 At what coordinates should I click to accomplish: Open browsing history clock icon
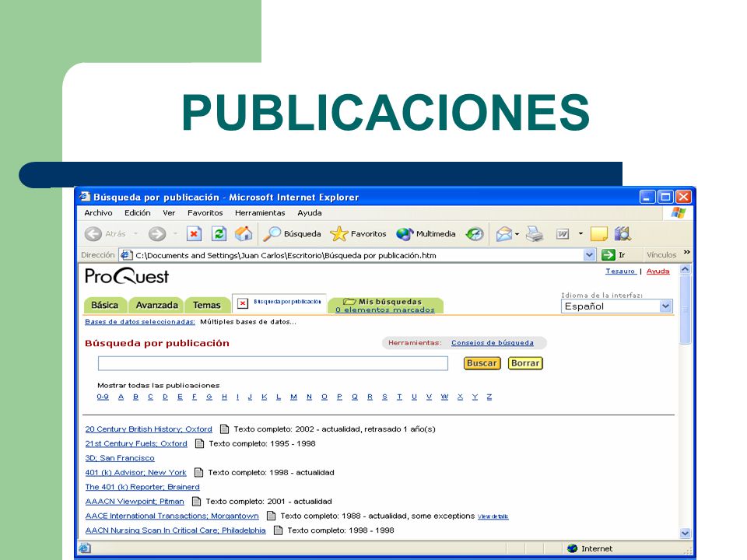(475, 234)
